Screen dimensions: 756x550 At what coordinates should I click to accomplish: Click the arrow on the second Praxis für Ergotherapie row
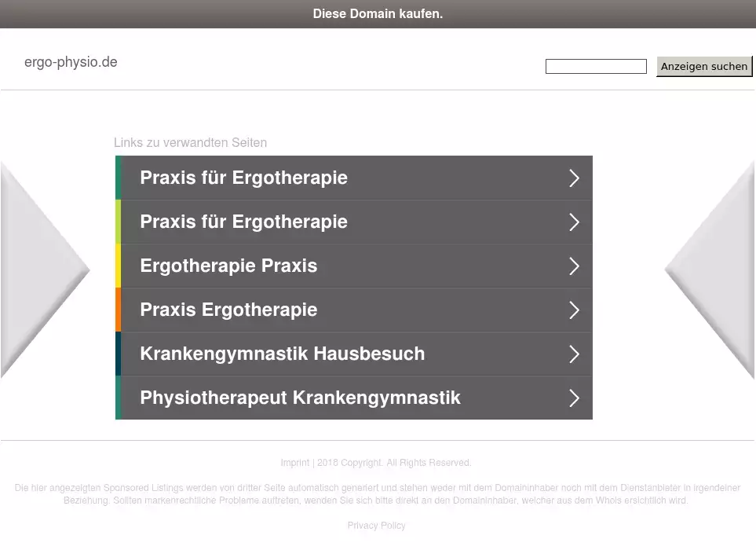tap(574, 222)
